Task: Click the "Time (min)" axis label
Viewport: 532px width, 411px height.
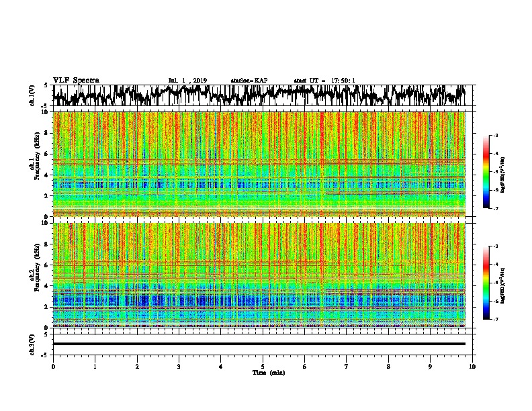Action: coord(269,373)
